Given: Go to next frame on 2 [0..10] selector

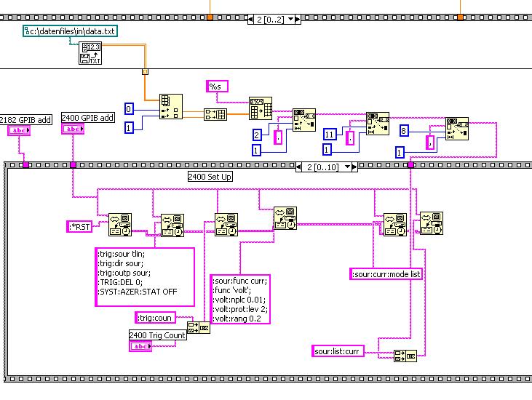Looking at the screenshot, I should pyautogui.click(x=354, y=167).
